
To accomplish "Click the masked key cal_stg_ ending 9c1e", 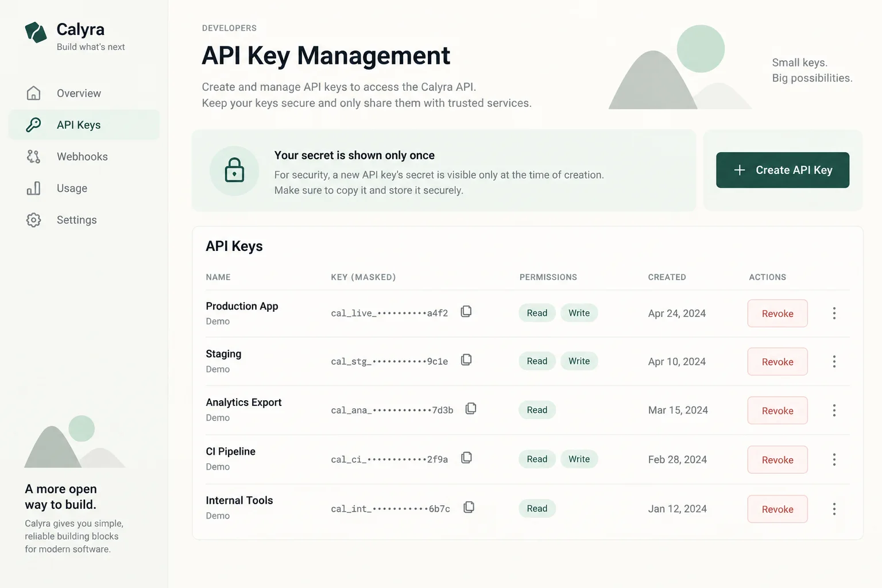I will (x=389, y=361).
